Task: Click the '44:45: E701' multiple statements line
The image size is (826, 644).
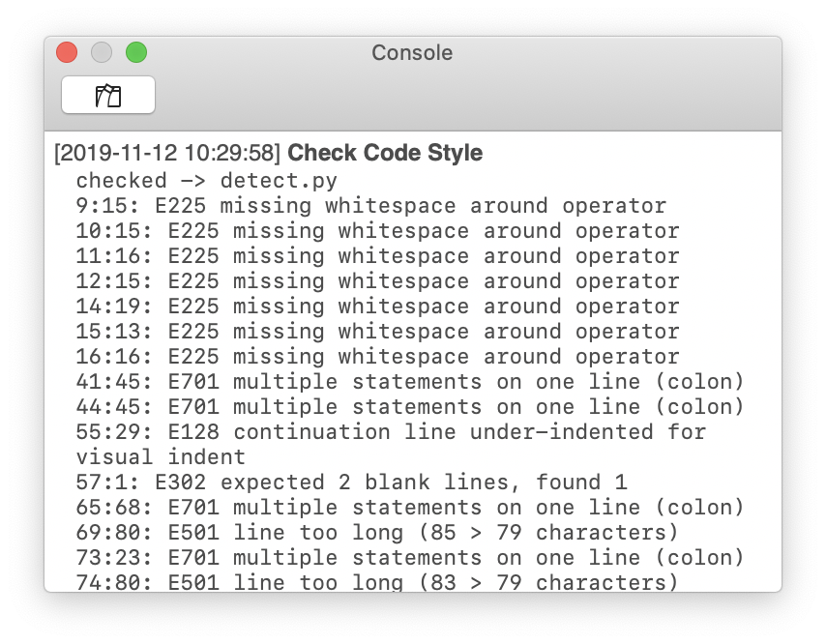Action: pyautogui.click(x=410, y=407)
